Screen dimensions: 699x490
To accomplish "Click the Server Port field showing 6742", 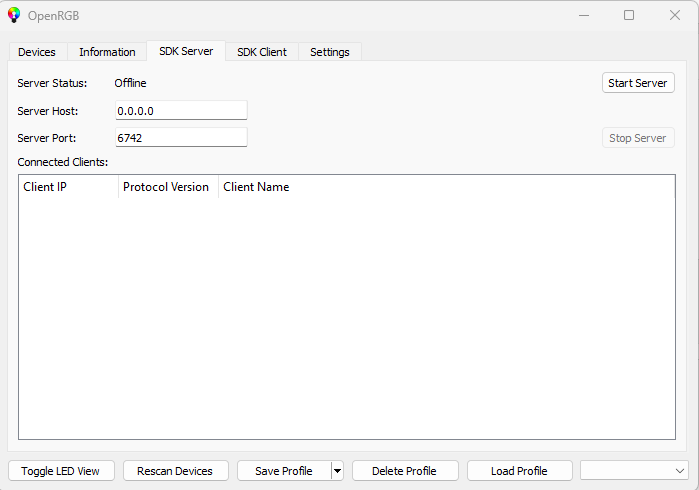I will [x=181, y=138].
